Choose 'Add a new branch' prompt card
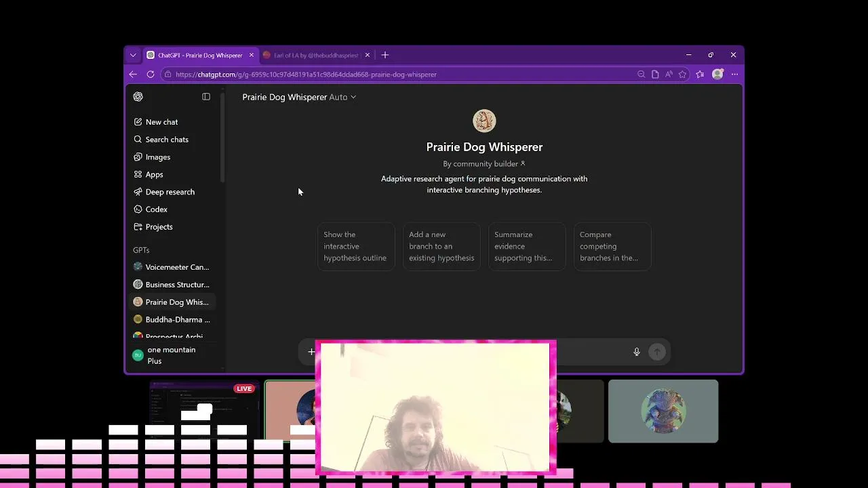The image size is (868, 488). pos(441,246)
